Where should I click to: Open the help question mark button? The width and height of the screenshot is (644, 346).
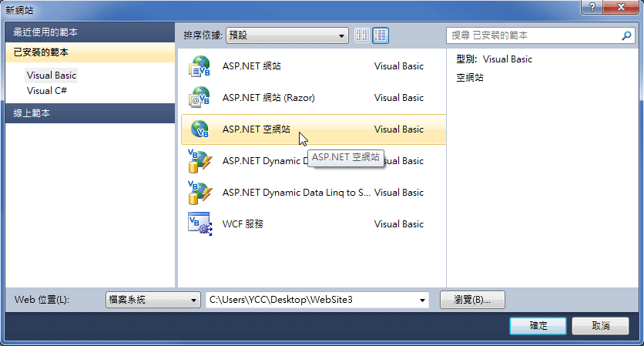592,7
